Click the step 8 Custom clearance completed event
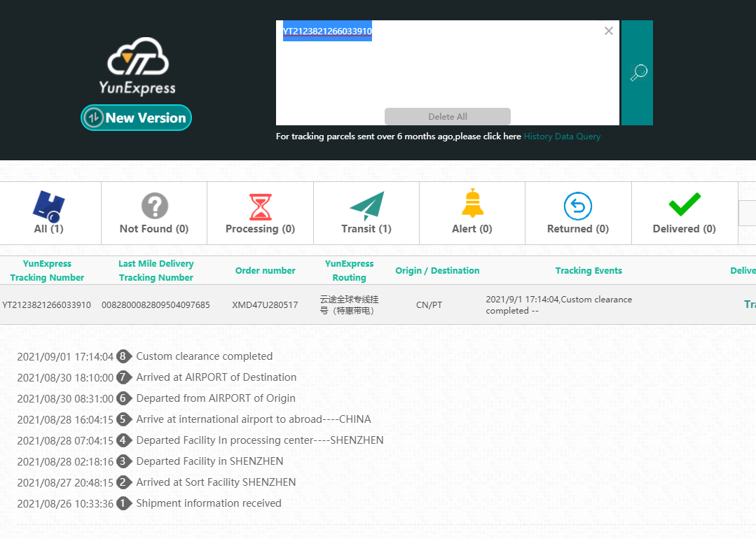This screenshot has width=756, height=539. pos(204,356)
